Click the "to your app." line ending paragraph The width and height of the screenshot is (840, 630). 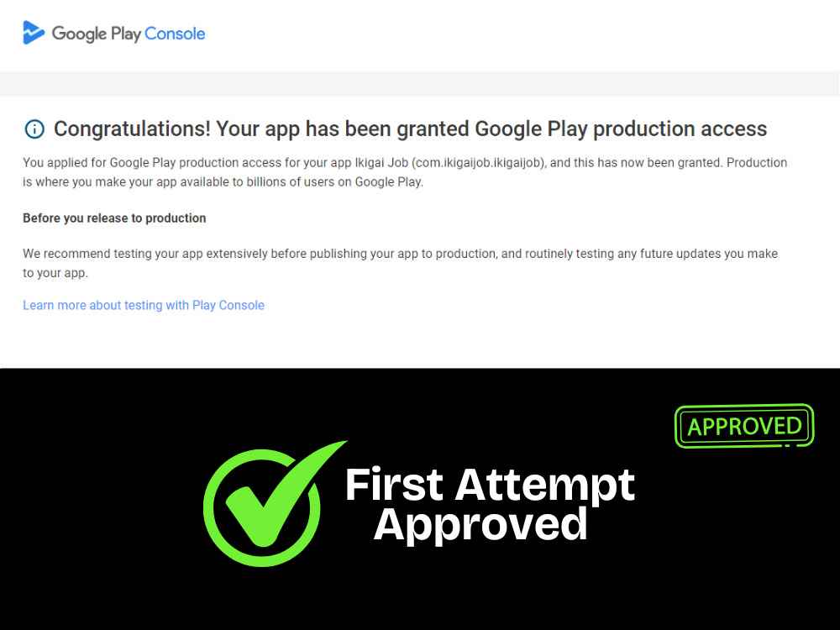click(55, 273)
